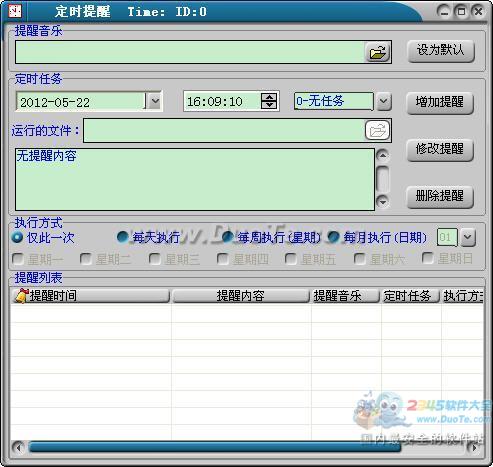The width and height of the screenshot is (493, 467).
Task: Select the 仅此一次 radio option
Action: click(x=17, y=237)
